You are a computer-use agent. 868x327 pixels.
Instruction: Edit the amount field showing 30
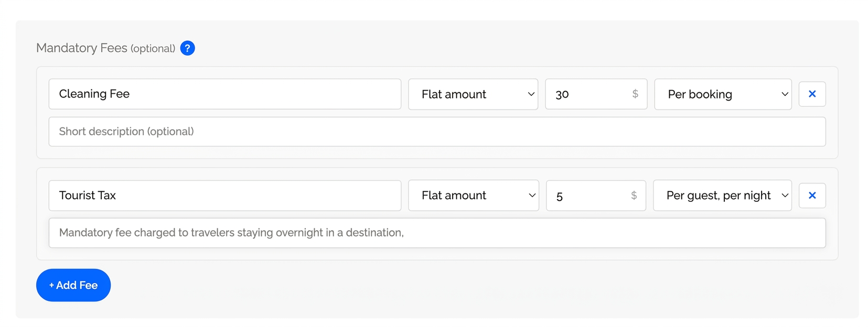596,94
